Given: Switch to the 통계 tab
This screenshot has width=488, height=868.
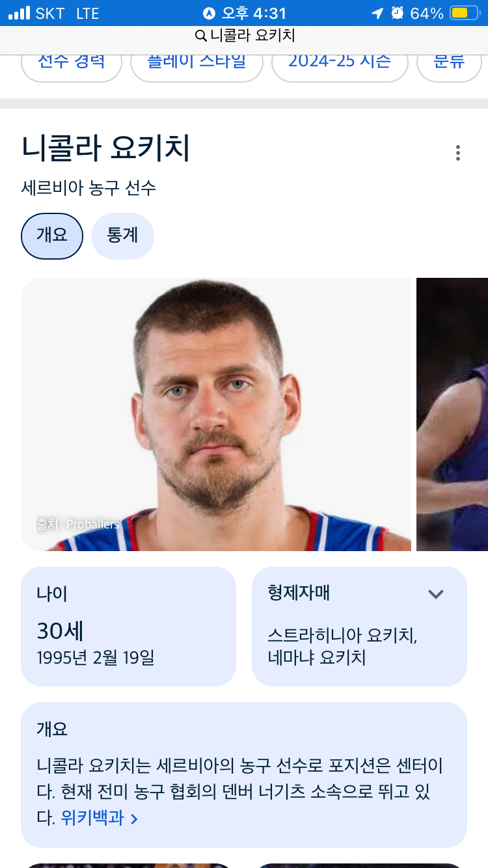Looking at the screenshot, I should point(122,236).
